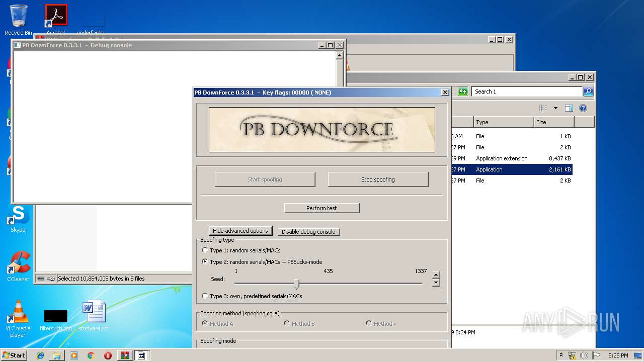Click the Show desktop button on the taskbar
Viewport: 644px width, 362px height.
pyautogui.click(x=639, y=355)
